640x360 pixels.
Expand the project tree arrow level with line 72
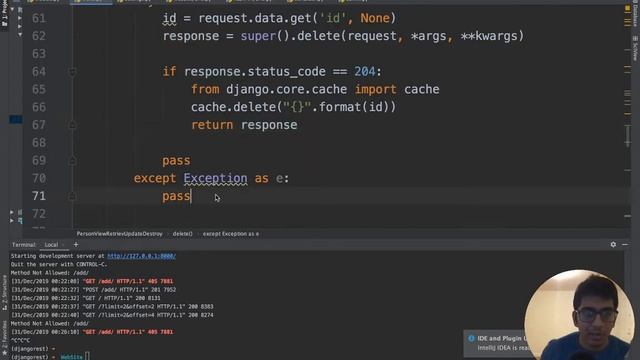12,212
